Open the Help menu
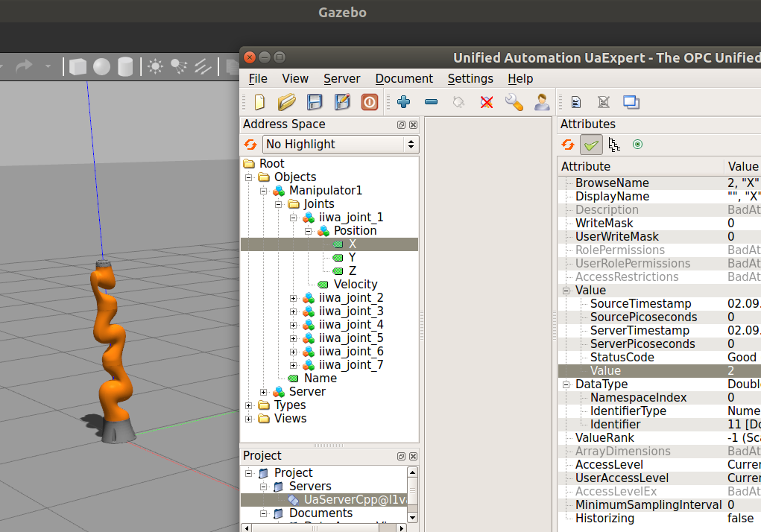Screen dimensions: 761x532 coord(520,78)
